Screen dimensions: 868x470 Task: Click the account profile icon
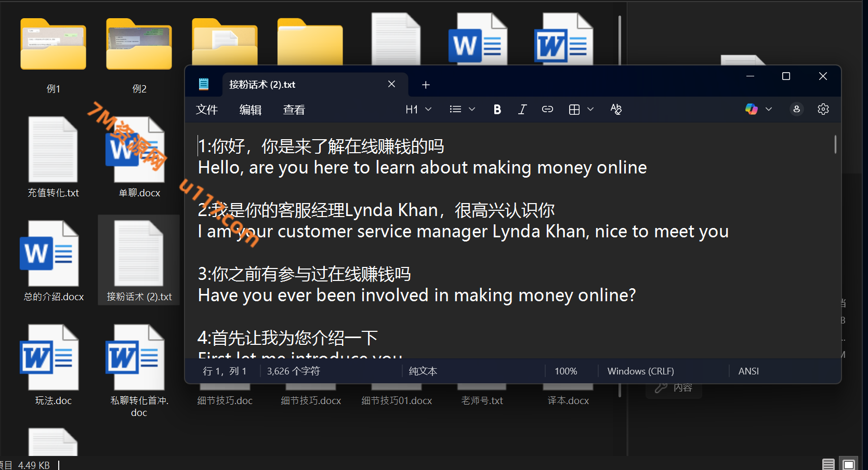[x=796, y=109]
